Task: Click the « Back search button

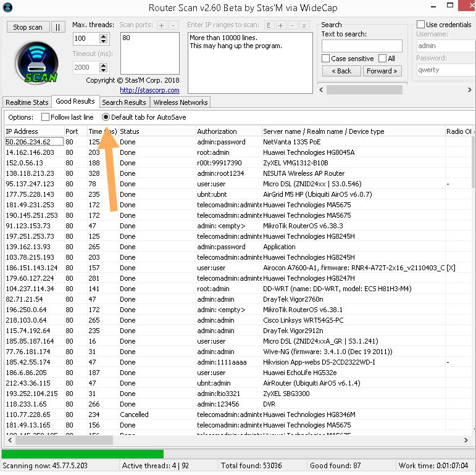Action: point(341,71)
